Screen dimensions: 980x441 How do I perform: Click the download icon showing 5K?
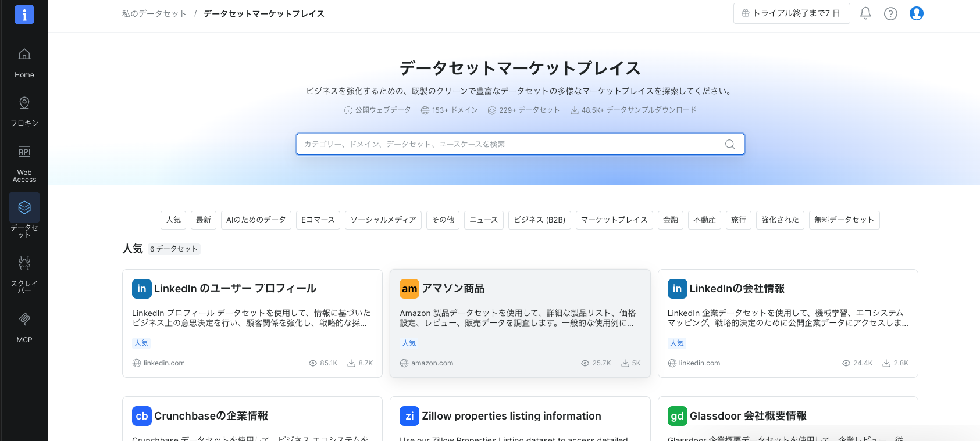(x=625, y=363)
